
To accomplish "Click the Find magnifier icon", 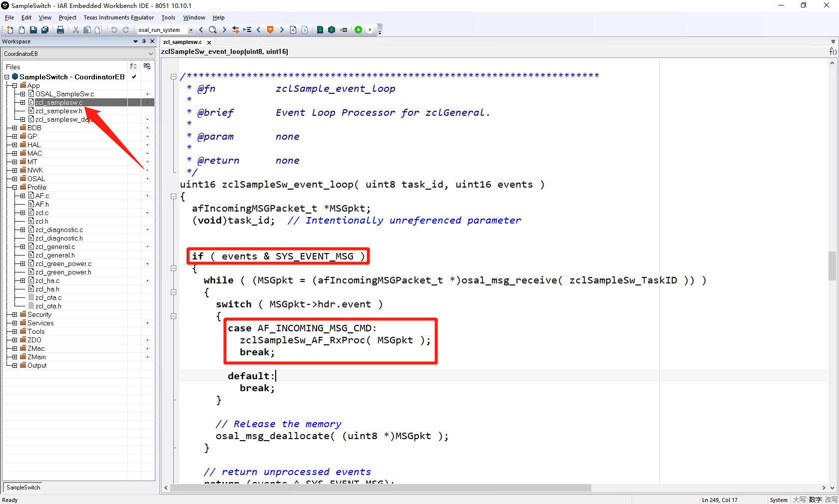I will tap(213, 30).
